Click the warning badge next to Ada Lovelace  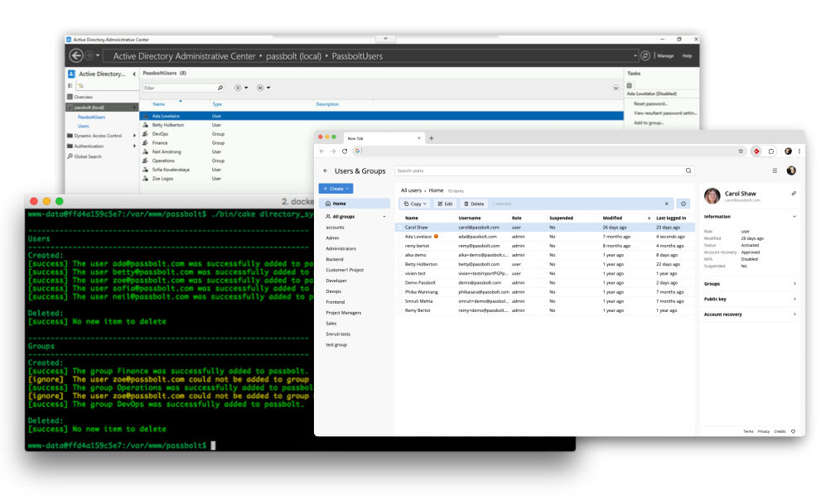point(436,237)
